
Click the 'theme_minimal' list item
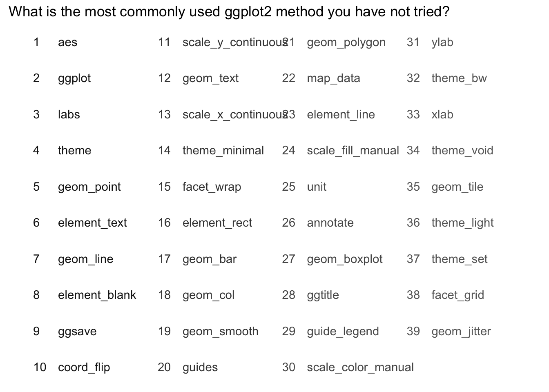pyautogui.click(x=223, y=151)
